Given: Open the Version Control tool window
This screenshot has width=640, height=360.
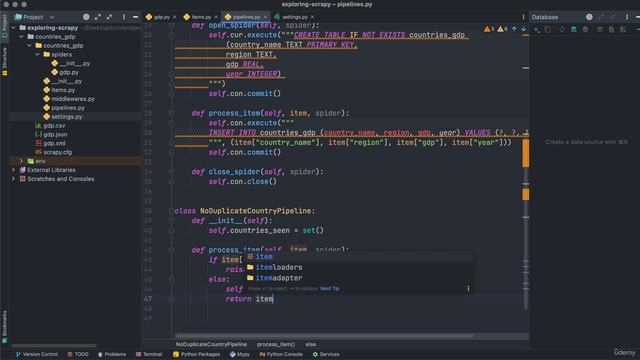Looking at the screenshot, I should [36, 354].
